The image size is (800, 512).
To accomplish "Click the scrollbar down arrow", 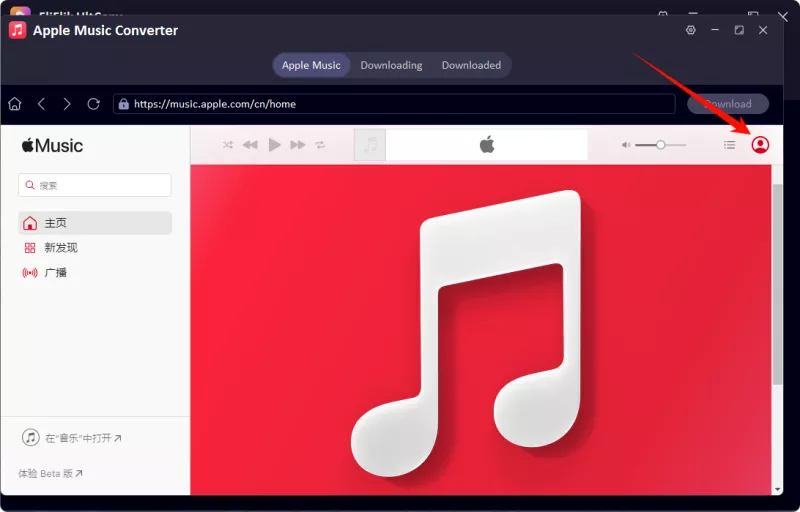I will [x=778, y=490].
